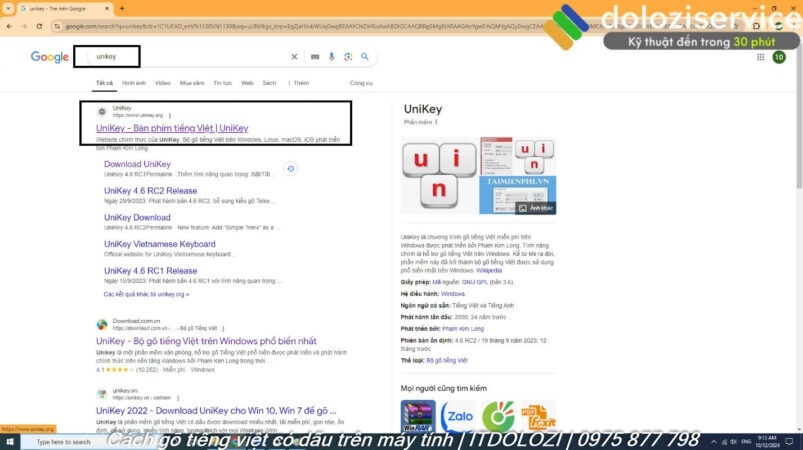Open the 'Công cụ' search tools
The width and height of the screenshot is (803, 450).
click(361, 83)
